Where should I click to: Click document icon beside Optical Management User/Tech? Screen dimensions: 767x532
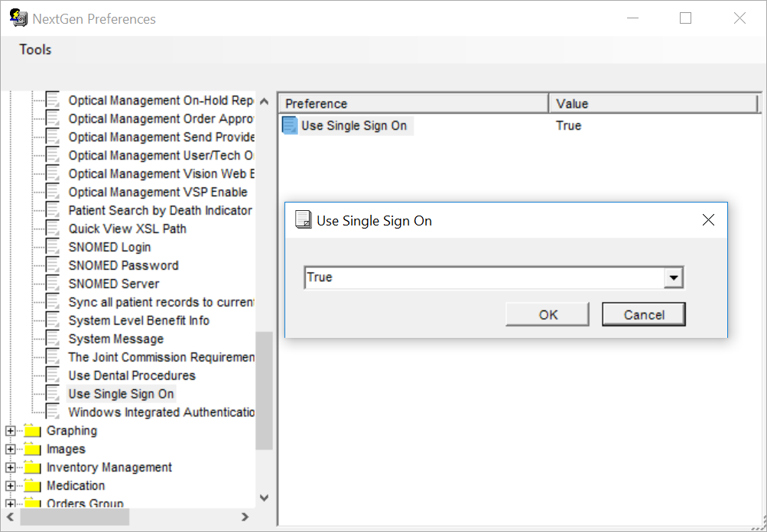[x=52, y=155]
